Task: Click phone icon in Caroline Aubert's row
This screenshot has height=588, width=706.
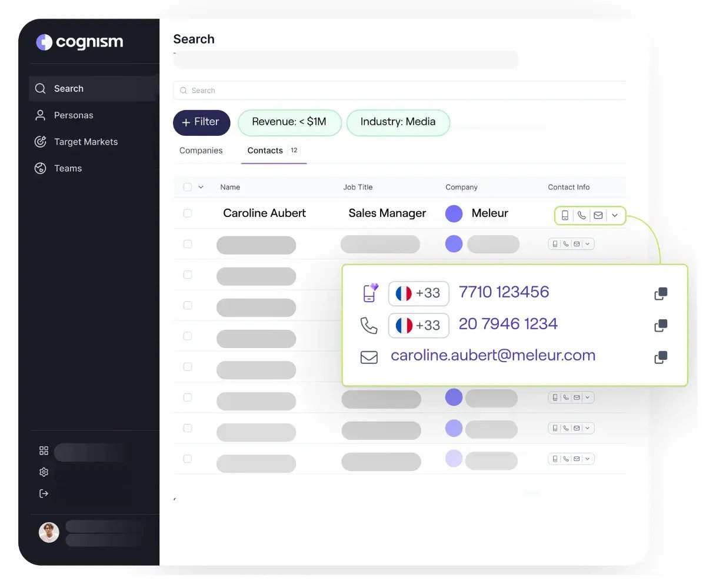Action: pyautogui.click(x=582, y=216)
